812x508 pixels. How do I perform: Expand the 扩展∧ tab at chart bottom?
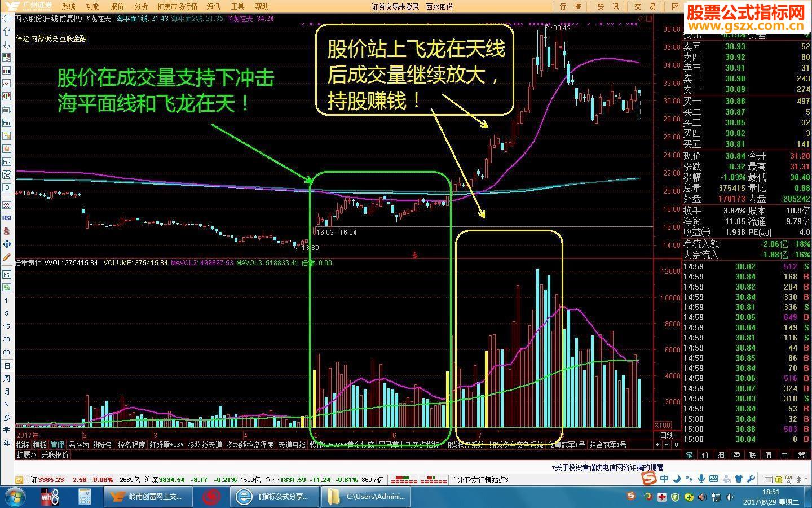26,454
